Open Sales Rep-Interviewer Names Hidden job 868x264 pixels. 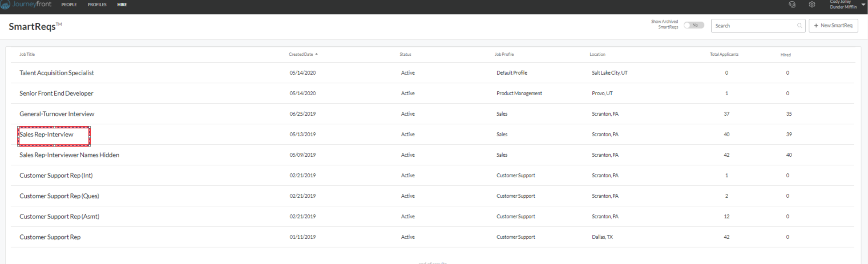pyautogui.click(x=69, y=155)
